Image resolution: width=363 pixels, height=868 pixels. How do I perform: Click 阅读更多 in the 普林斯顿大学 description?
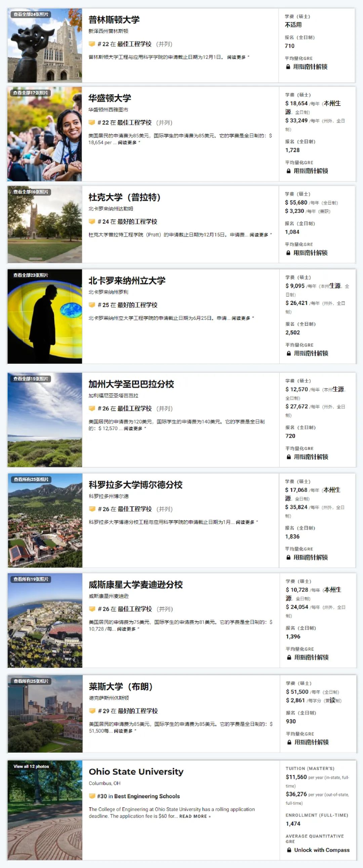pyautogui.click(x=238, y=57)
